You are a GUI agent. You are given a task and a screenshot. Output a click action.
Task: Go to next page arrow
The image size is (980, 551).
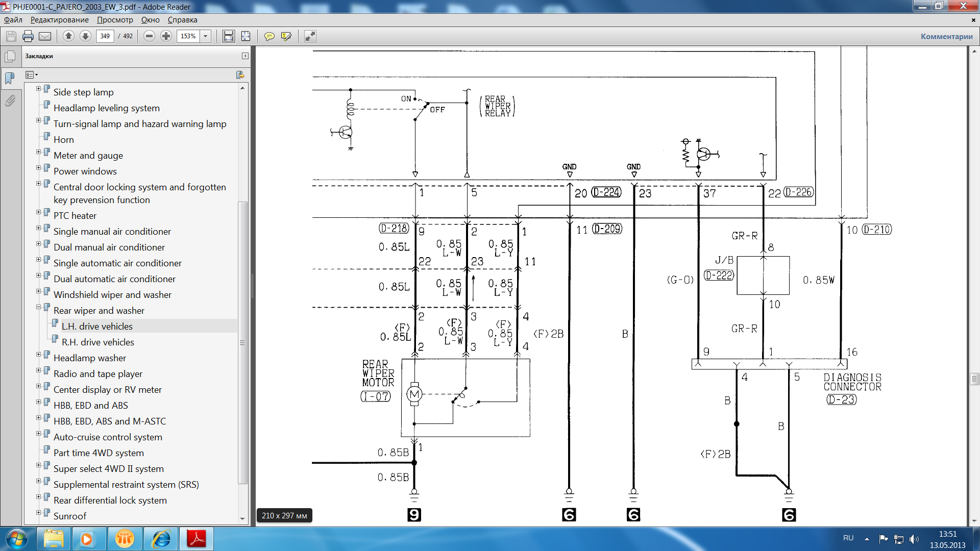(x=85, y=36)
